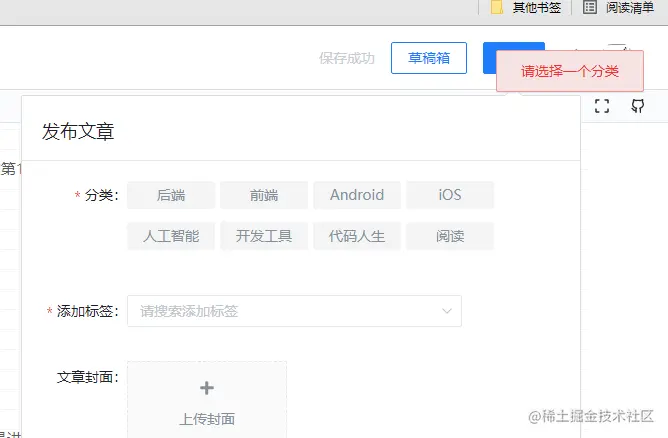Pick the 开发工具 category
Image resolution: width=668 pixels, height=438 pixels.
point(264,236)
